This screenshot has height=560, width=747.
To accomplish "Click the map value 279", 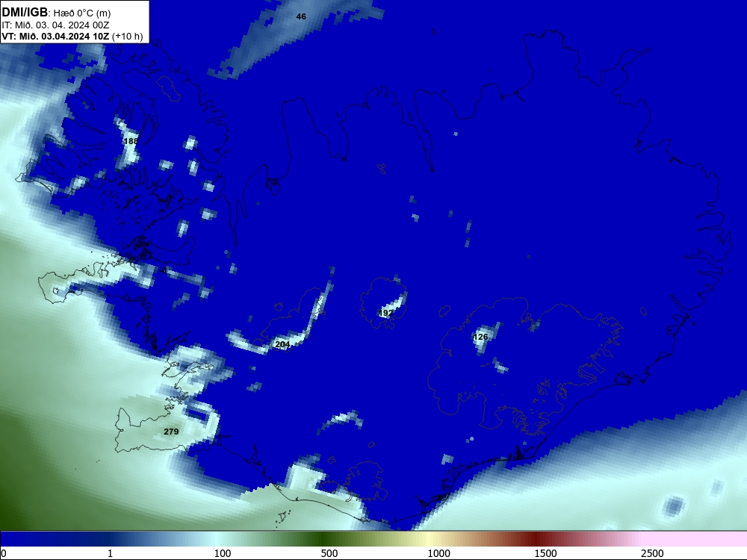I will point(171,432).
